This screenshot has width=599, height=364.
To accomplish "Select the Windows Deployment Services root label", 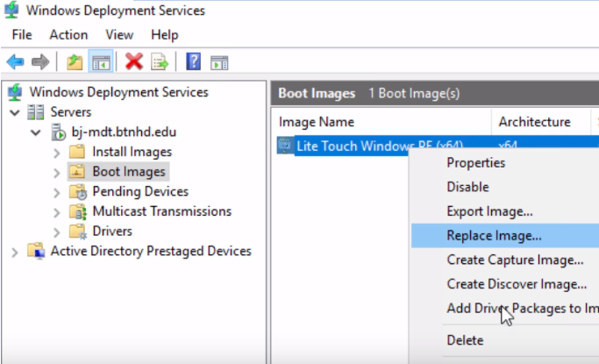I will pyautogui.click(x=118, y=92).
